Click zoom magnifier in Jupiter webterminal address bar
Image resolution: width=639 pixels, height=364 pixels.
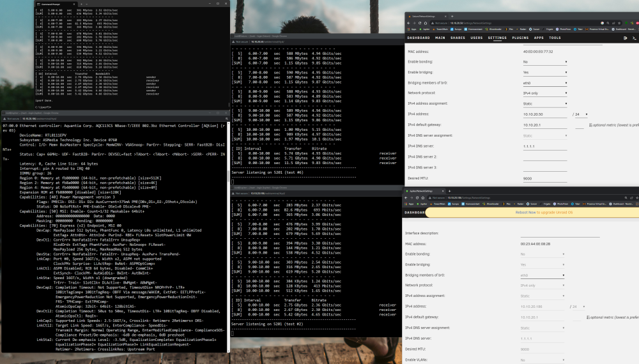tap(227, 119)
